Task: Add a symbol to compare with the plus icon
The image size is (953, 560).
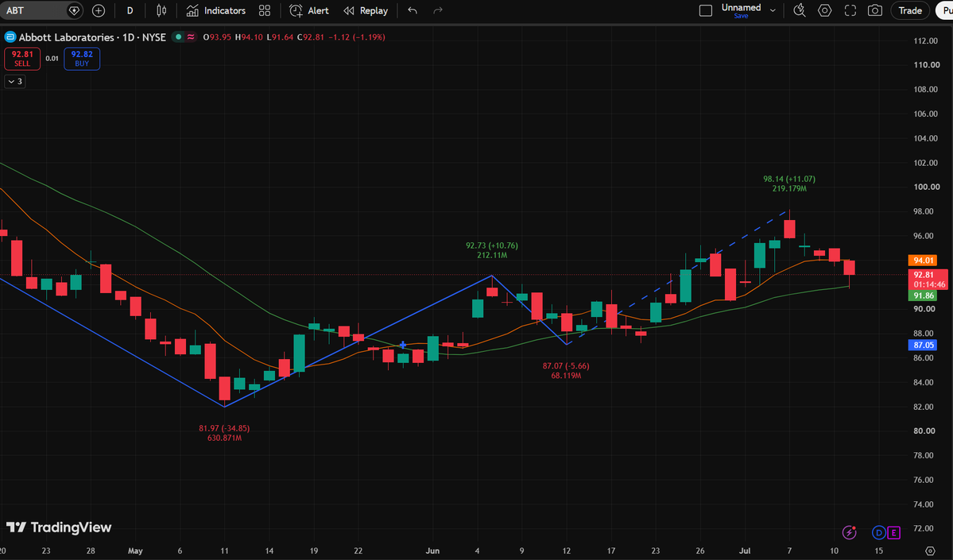Action: coord(99,10)
